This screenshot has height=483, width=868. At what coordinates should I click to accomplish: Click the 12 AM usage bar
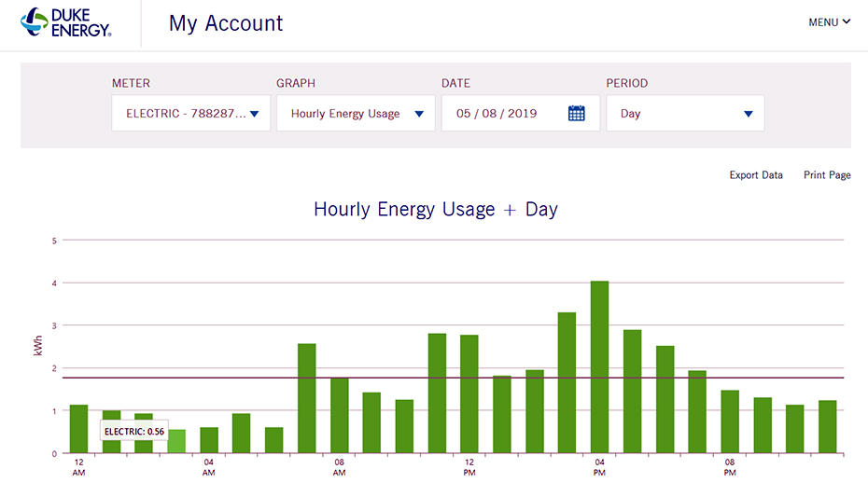(x=78, y=429)
